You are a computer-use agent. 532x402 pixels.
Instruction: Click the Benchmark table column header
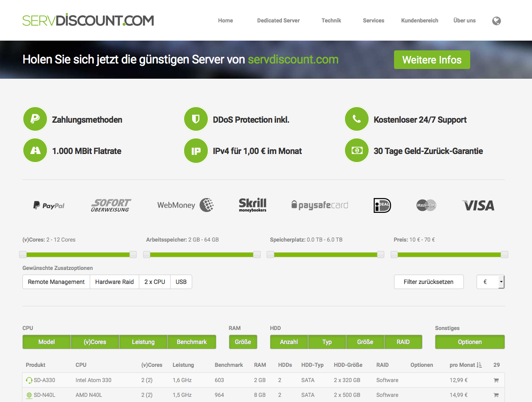(x=229, y=365)
